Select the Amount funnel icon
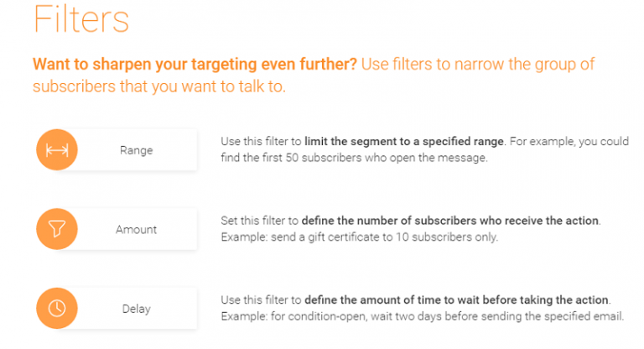Image resolution: width=644 pixels, height=349 pixels. (57, 229)
